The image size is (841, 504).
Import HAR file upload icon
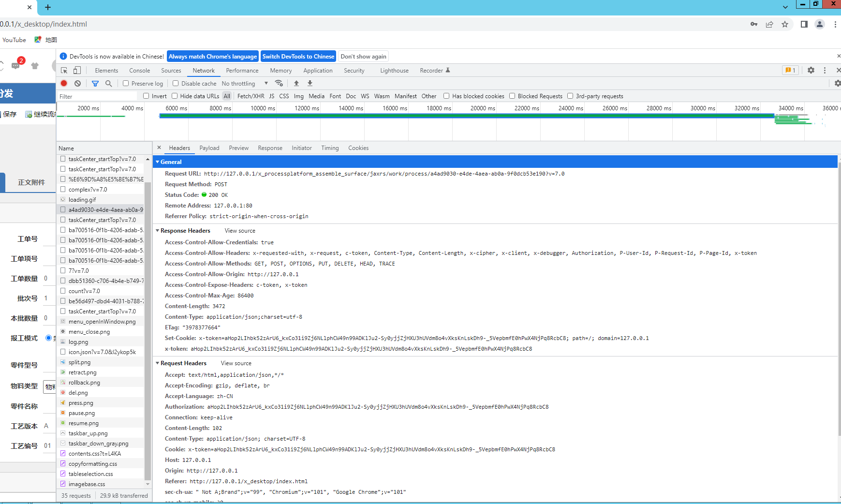pos(296,83)
